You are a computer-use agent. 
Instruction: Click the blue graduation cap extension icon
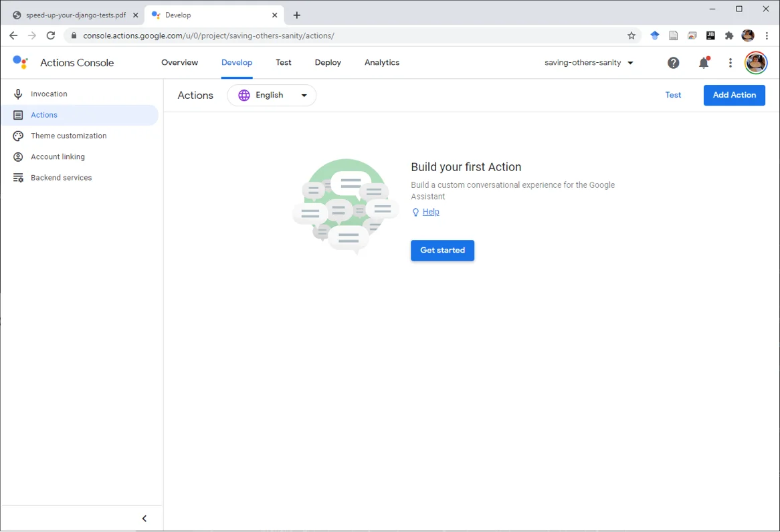coord(655,35)
